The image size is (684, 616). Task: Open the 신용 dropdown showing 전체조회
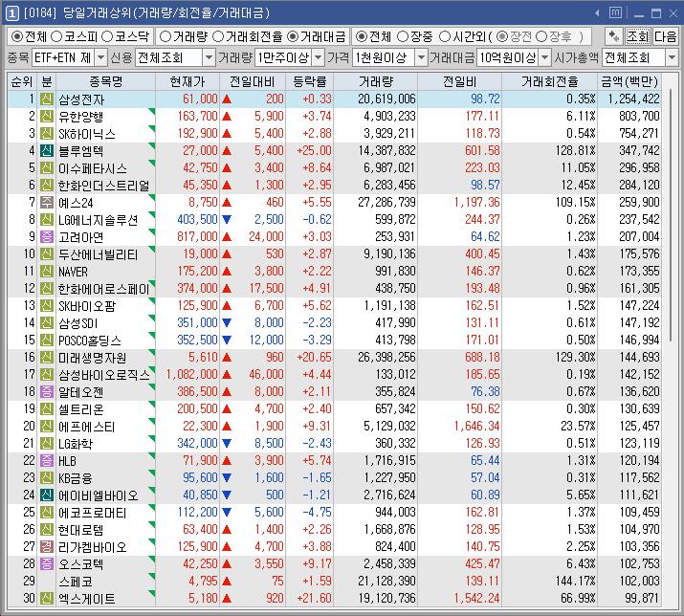click(175, 57)
